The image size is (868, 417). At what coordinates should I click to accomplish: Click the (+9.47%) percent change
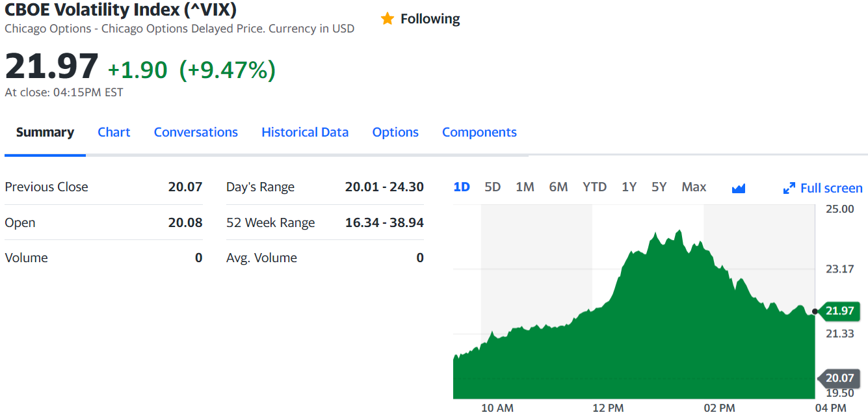coord(227,70)
